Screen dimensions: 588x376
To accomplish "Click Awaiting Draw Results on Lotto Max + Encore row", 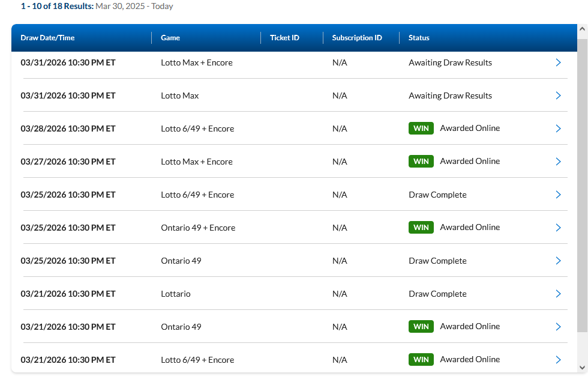I will 450,62.
